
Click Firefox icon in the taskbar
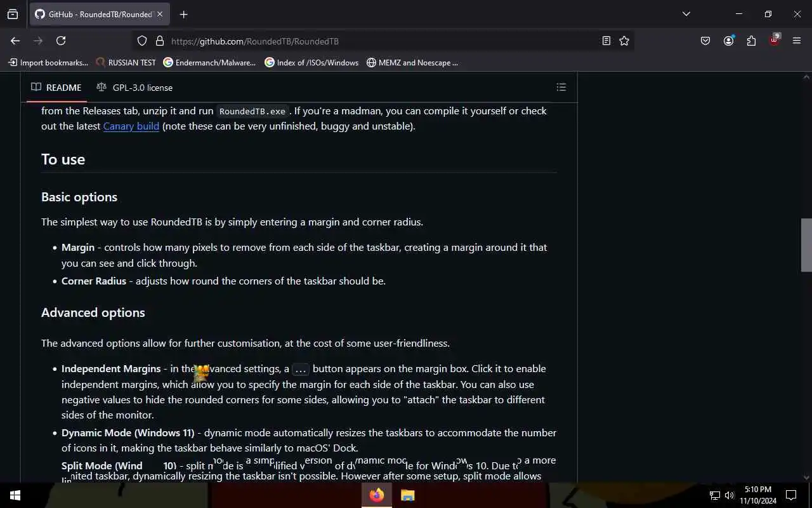(x=377, y=495)
